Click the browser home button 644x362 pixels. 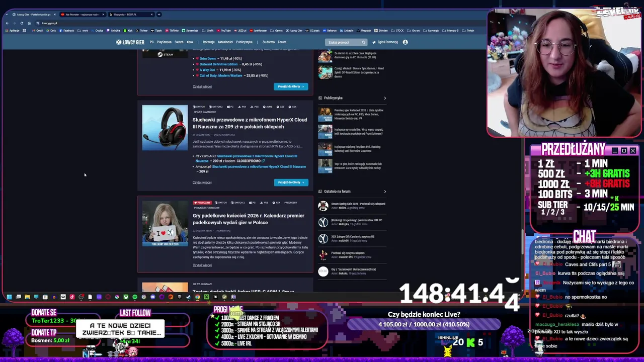click(x=29, y=23)
